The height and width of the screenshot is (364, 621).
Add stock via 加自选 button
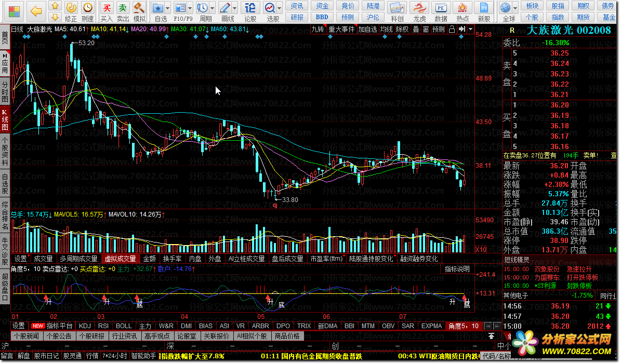point(367,29)
